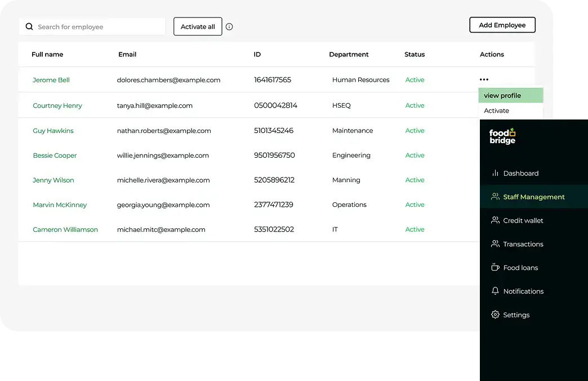Open the three-dot actions menu for Jerome Bell
588x381 pixels.
[x=484, y=79]
